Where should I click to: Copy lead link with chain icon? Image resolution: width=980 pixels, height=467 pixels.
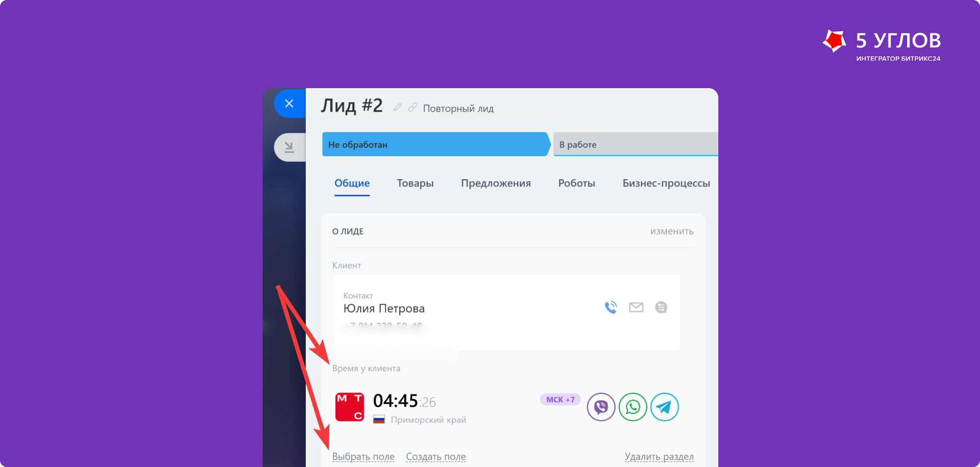tap(413, 107)
